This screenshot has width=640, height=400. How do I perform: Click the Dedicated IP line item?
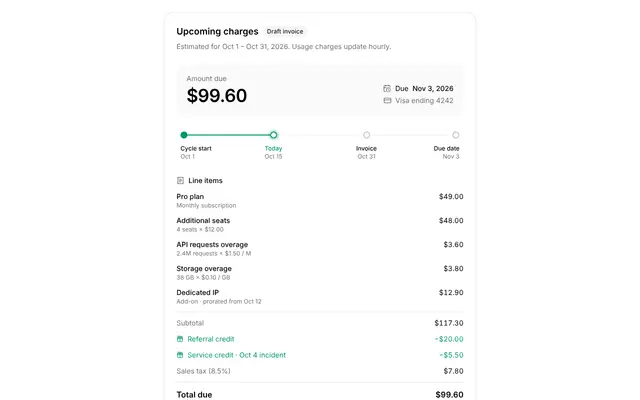(320, 297)
